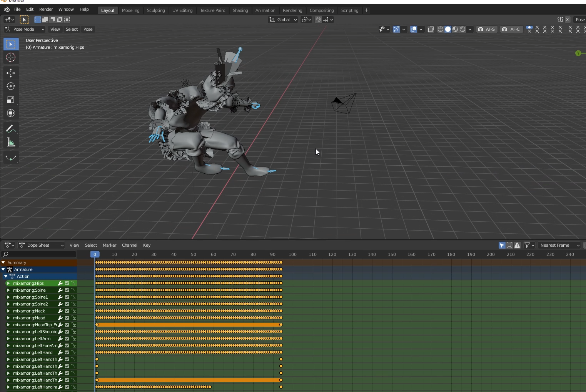
Task: Activate the Rotate tool
Action: coord(11,86)
